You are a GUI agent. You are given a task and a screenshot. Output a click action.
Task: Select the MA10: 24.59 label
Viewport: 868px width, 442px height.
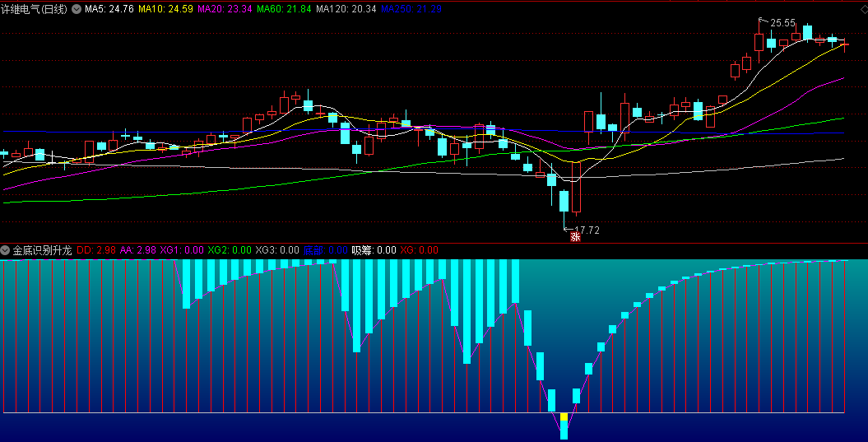point(165,9)
